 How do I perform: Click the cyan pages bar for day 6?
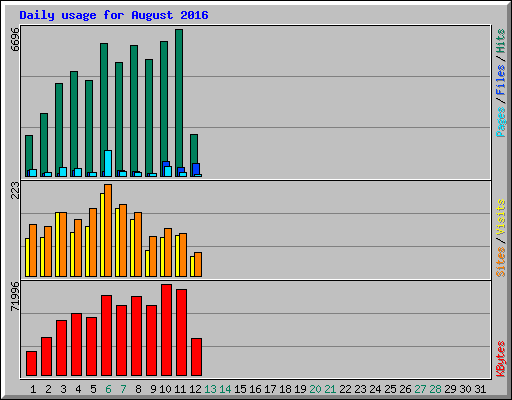(x=108, y=163)
